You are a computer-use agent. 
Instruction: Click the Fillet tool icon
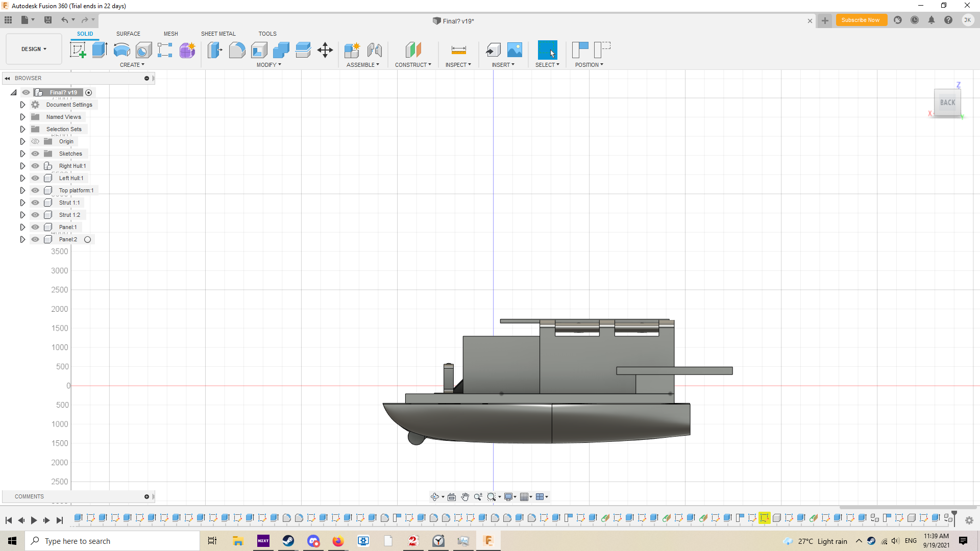[x=237, y=50]
